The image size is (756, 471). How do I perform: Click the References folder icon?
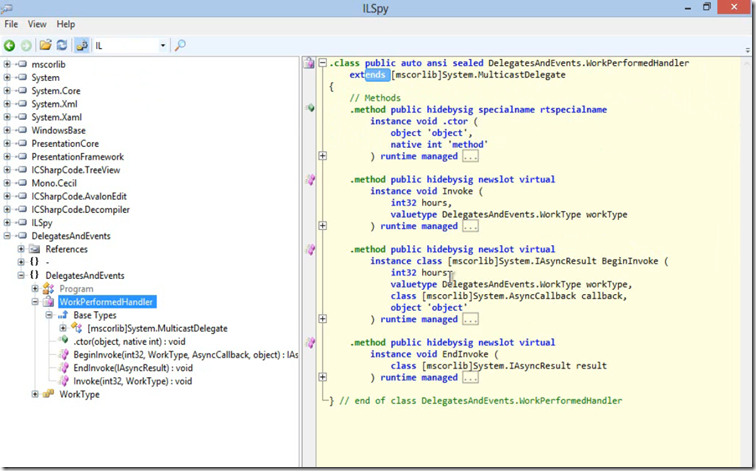pos(34,249)
